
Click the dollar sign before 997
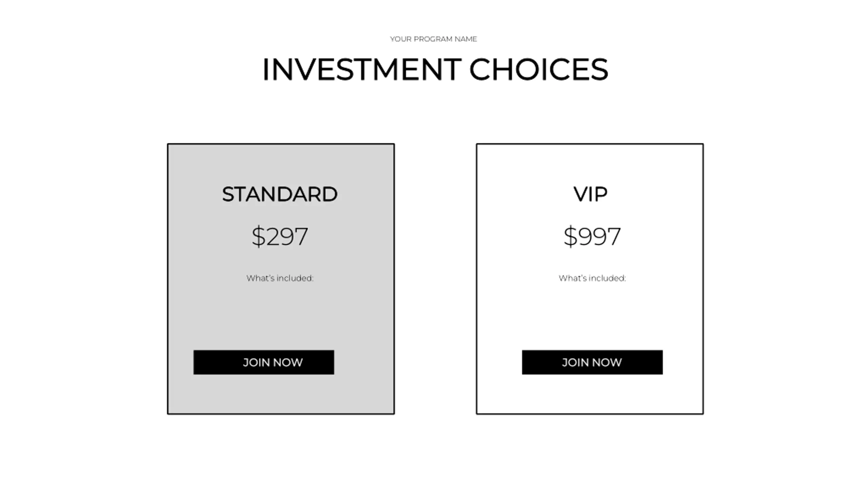[x=570, y=236]
